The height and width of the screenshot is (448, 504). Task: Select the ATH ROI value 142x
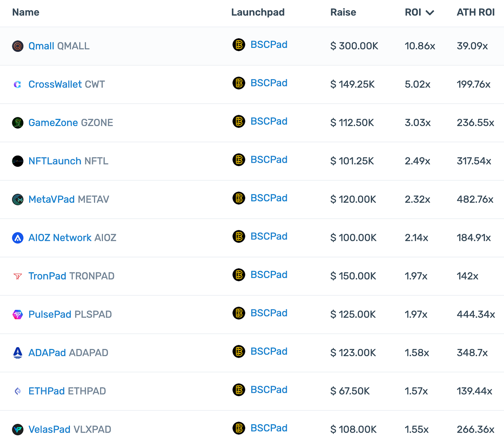click(467, 276)
